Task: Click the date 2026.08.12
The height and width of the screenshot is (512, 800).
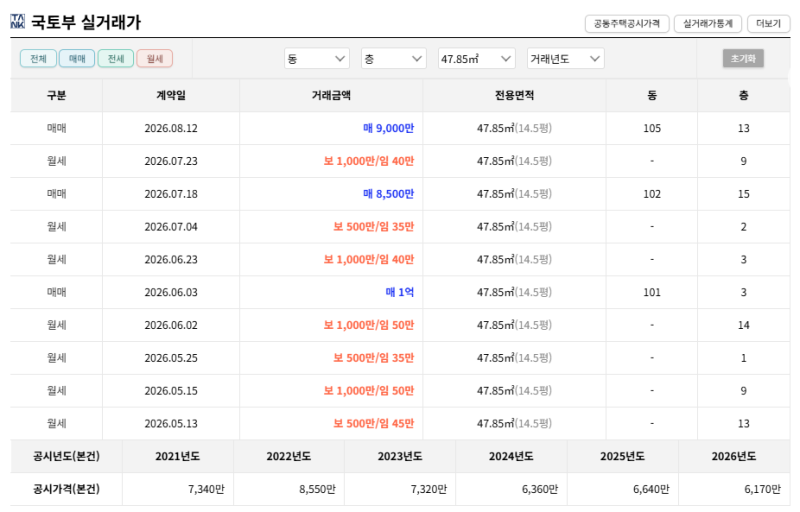Action: click(171, 129)
